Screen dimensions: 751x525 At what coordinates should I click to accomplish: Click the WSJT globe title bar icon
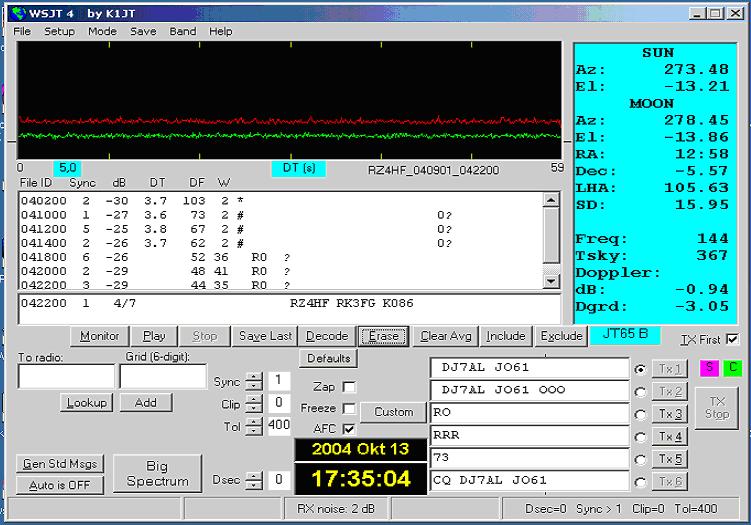coord(18,13)
